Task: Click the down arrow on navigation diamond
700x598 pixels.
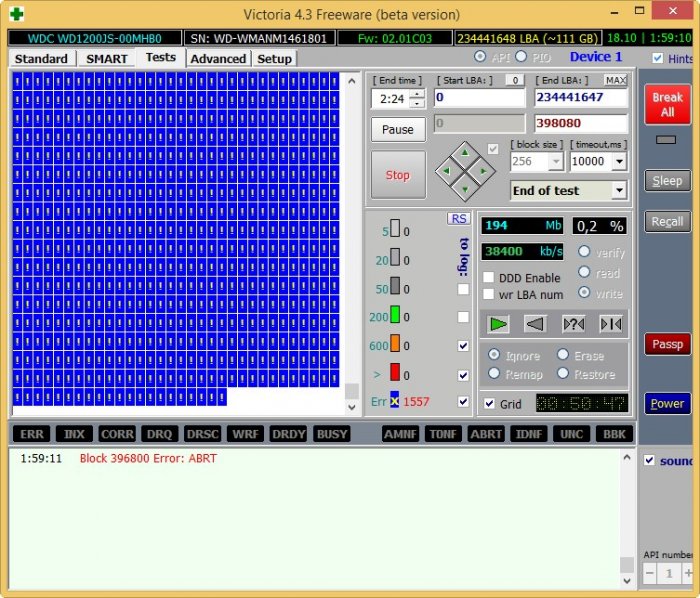Action: 465,190
